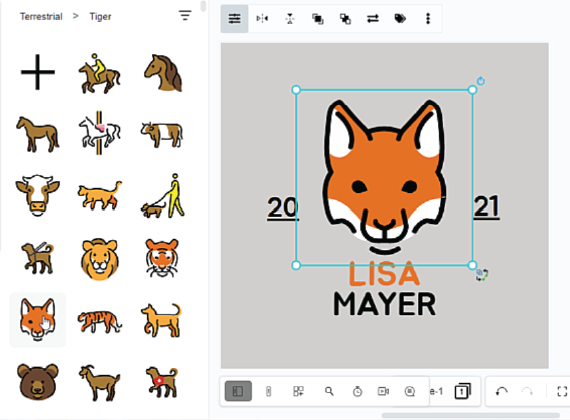
Task: Click the swap arrows toolbar icon
Action: (373, 19)
